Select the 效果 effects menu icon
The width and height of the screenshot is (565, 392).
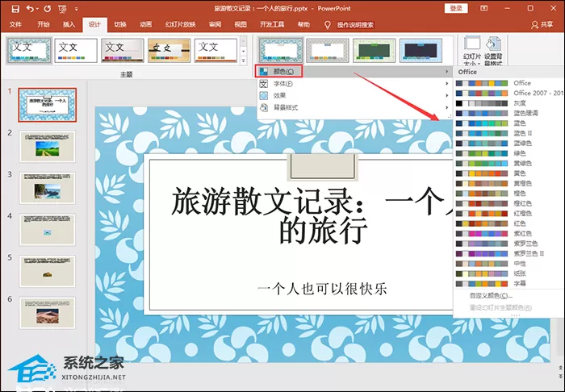coord(264,95)
